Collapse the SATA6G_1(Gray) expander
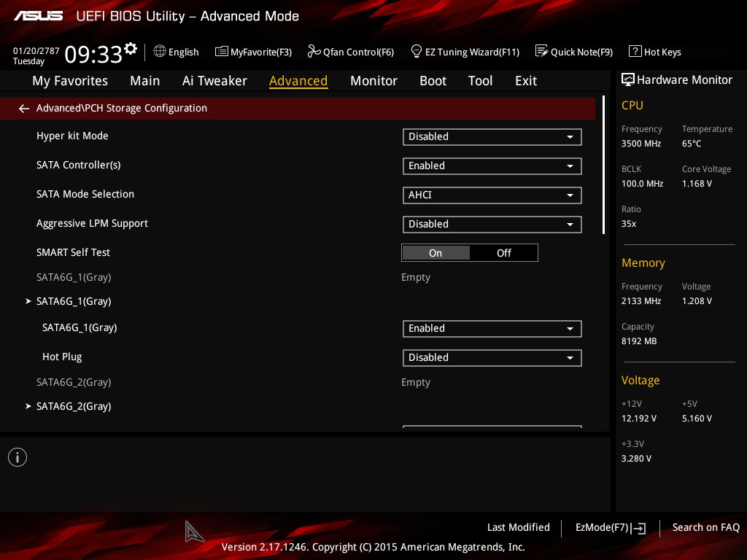 28,301
